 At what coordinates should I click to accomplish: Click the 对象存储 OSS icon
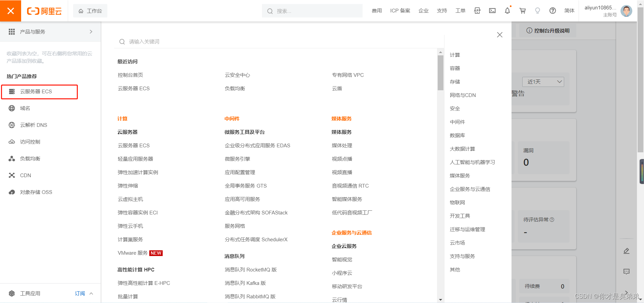point(12,192)
